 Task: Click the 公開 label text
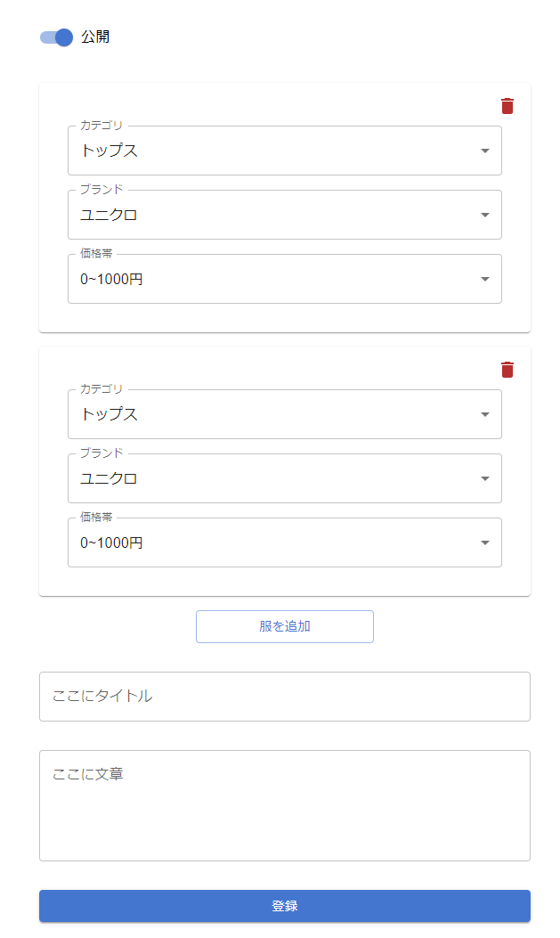[x=95, y=37]
